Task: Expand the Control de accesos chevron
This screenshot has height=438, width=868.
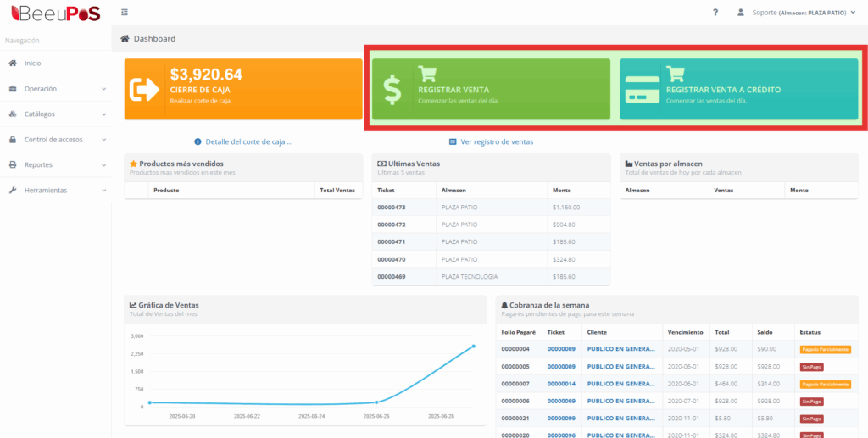Action: pyautogui.click(x=104, y=140)
